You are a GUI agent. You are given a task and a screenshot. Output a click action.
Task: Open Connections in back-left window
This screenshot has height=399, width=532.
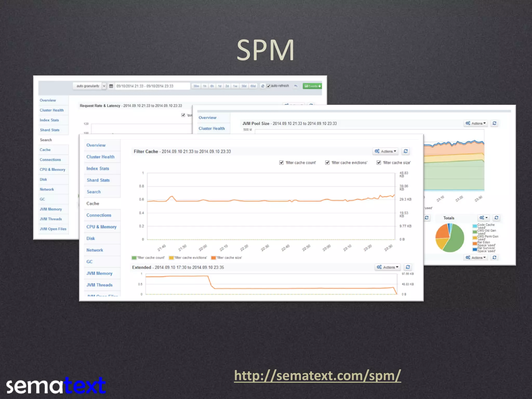(x=50, y=159)
